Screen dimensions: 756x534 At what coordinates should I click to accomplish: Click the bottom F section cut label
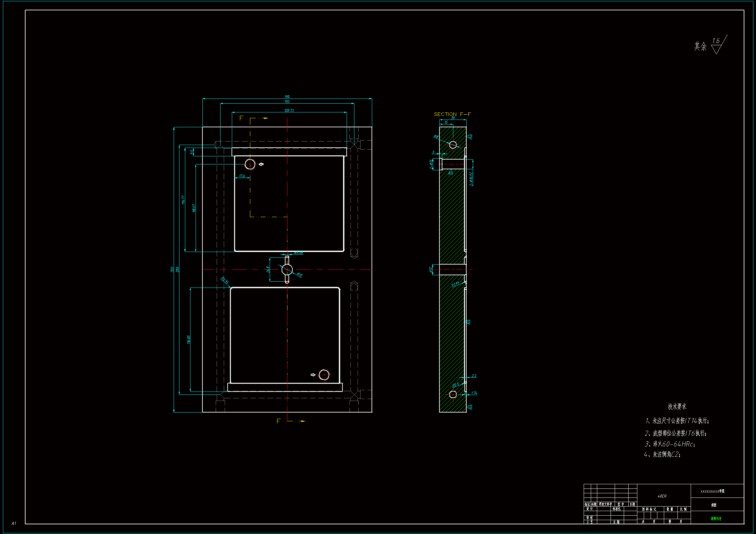point(278,421)
